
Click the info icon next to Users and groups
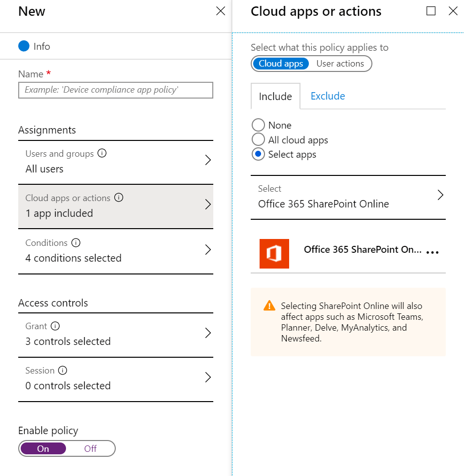click(102, 153)
